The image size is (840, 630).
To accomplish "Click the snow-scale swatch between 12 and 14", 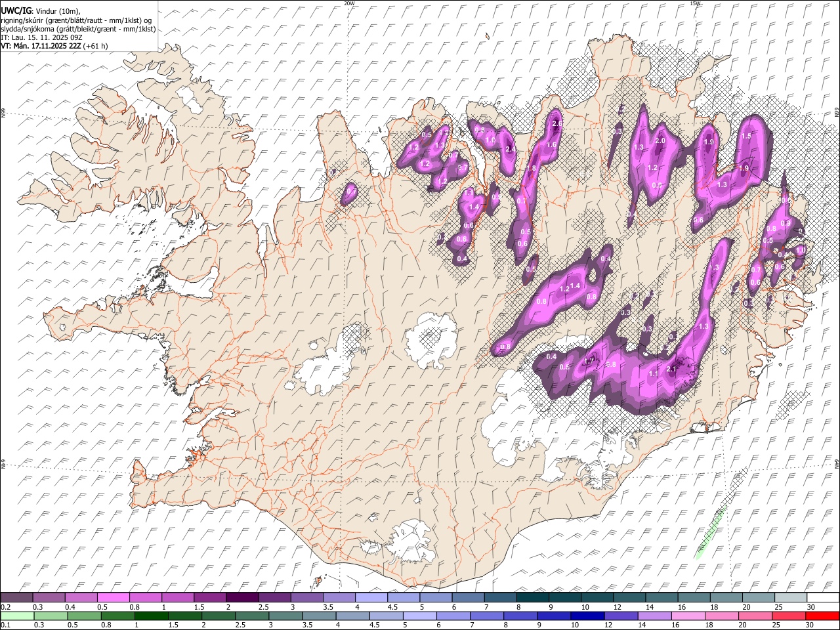I will 629,598.
